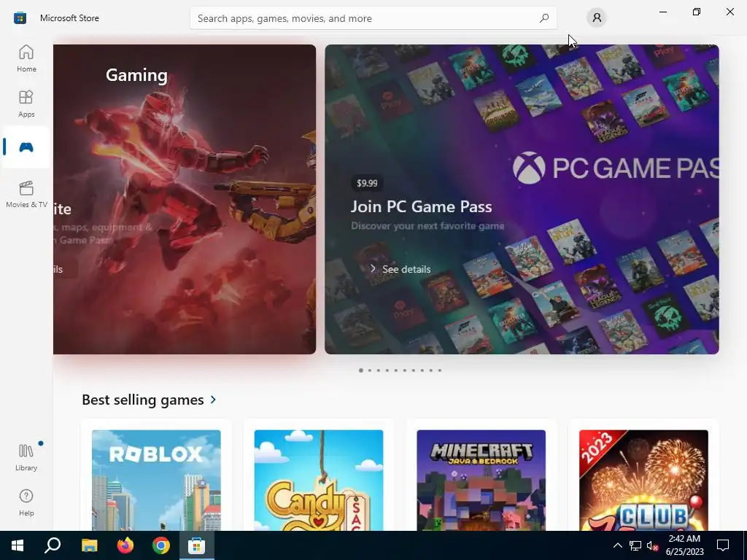Click the profile account icon
The height and width of the screenshot is (560, 747).
tap(597, 18)
